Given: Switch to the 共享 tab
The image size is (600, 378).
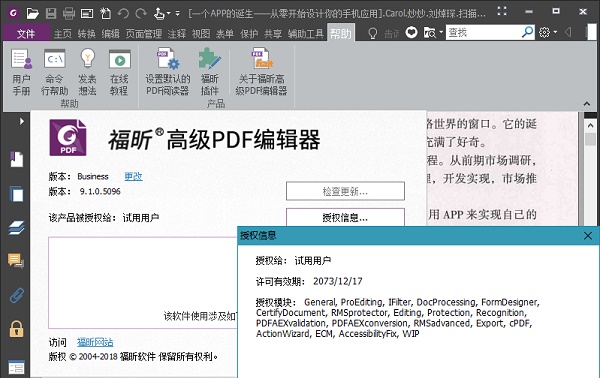Looking at the screenshot, I should [273, 34].
